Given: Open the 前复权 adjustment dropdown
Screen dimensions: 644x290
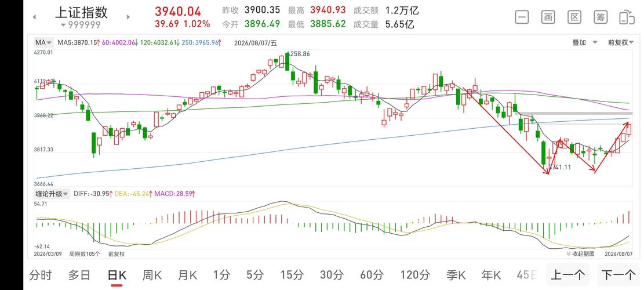Looking at the screenshot, I should [621, 42].
